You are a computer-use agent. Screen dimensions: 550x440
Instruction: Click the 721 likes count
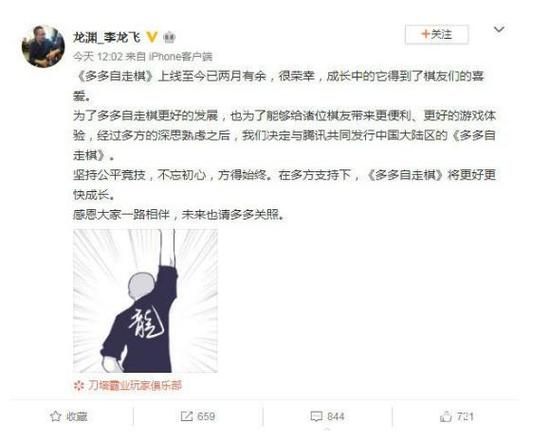pyautogui.click(x=465, y=416)
